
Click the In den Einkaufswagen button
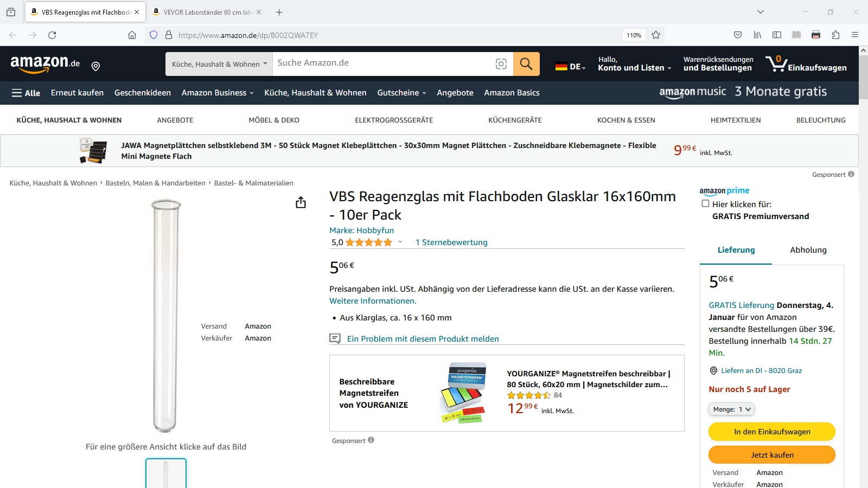tap(772, 432)
